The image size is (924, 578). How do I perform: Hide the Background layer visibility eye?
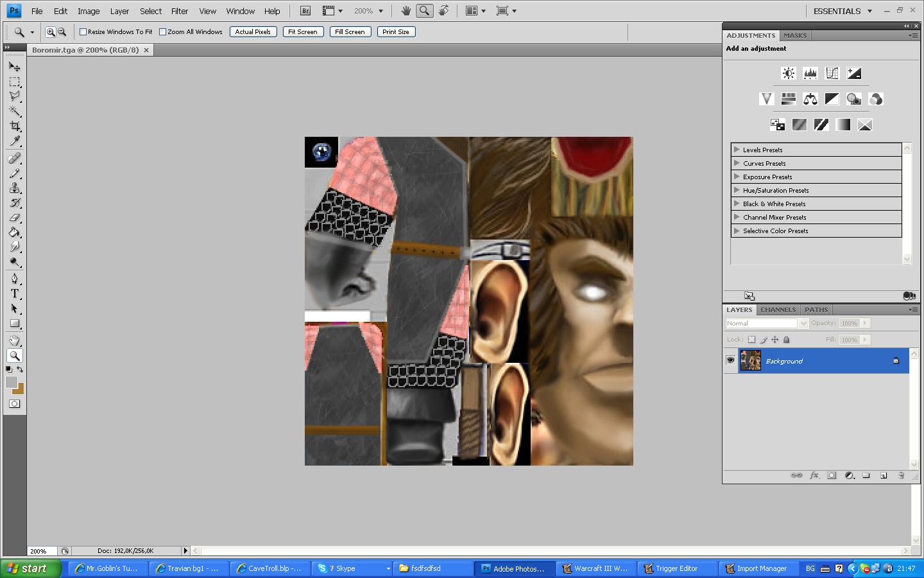coord(730,360)
